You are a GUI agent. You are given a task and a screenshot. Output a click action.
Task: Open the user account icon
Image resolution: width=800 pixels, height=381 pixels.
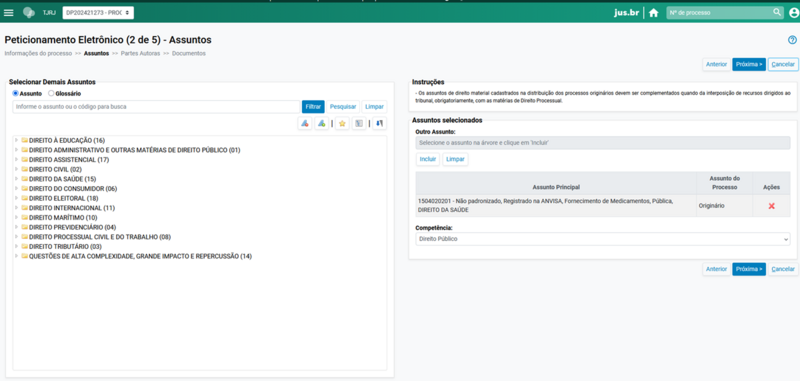click(794, 13)
